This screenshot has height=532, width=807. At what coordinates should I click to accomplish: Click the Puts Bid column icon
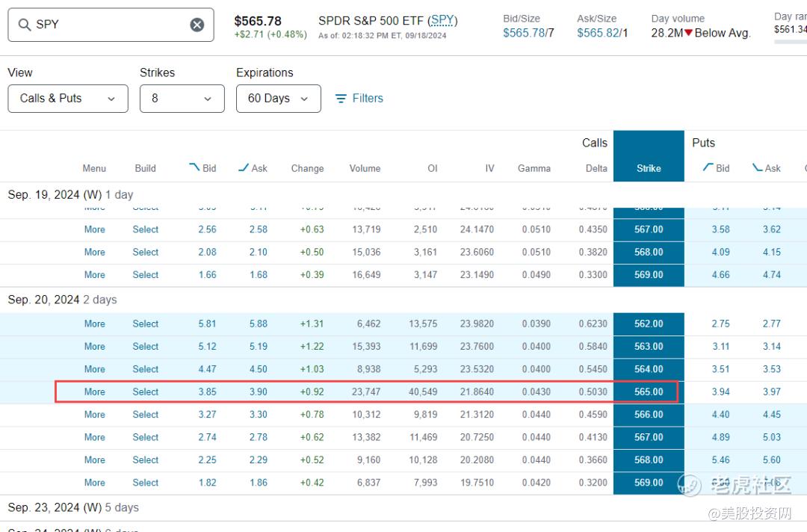(x=708, y=167)
